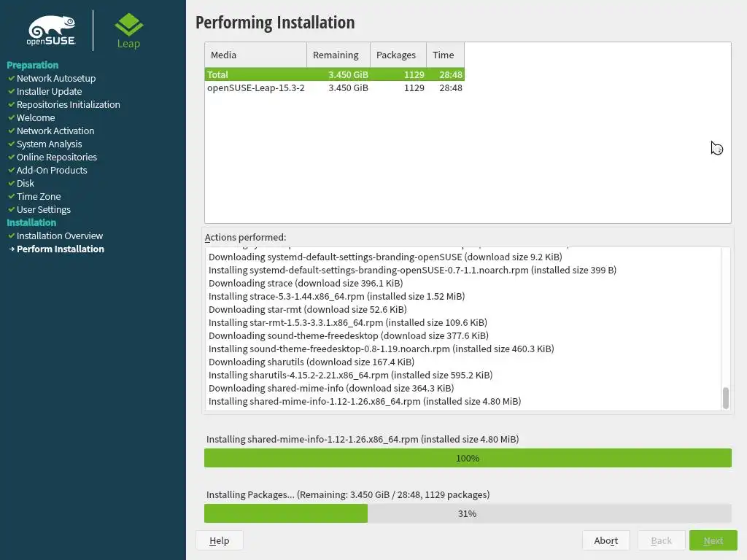Viewport: 747px width, 560px height.
Task: Click the 'Downloading sound-theme-freedesktop' log line
Action: point(349,335)
